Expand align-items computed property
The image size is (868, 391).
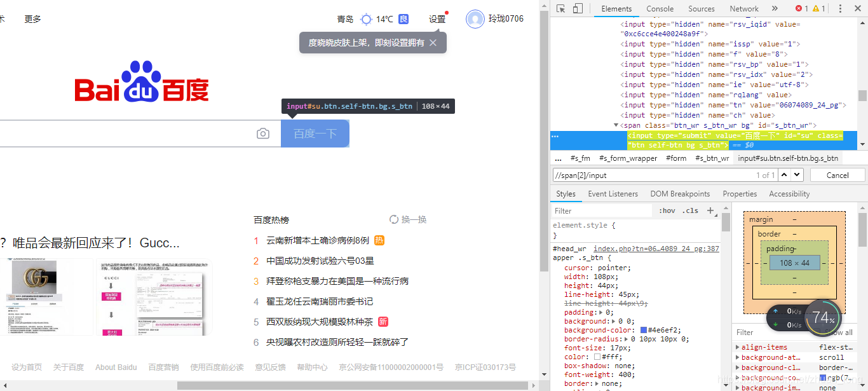[737, 347]
